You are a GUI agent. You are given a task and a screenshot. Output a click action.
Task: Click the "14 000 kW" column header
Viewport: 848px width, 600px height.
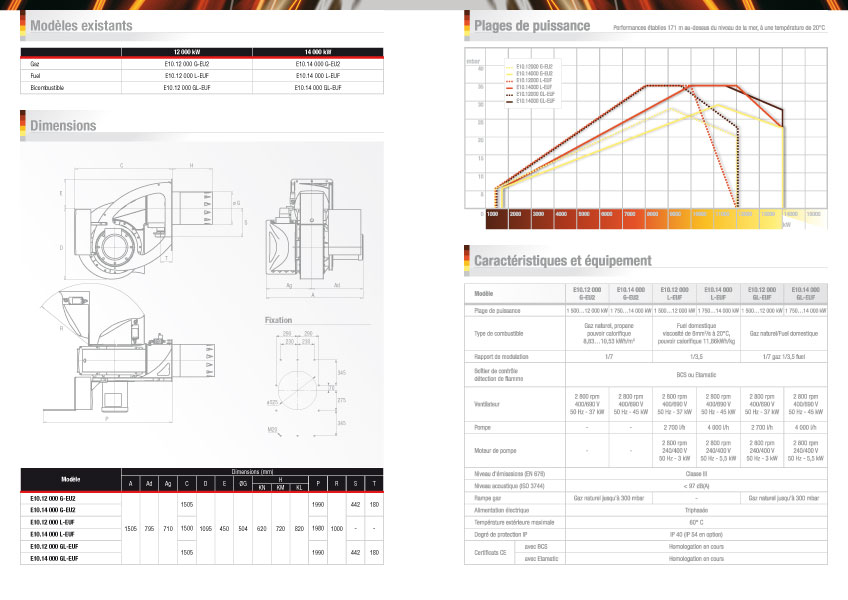pos(317,52)
